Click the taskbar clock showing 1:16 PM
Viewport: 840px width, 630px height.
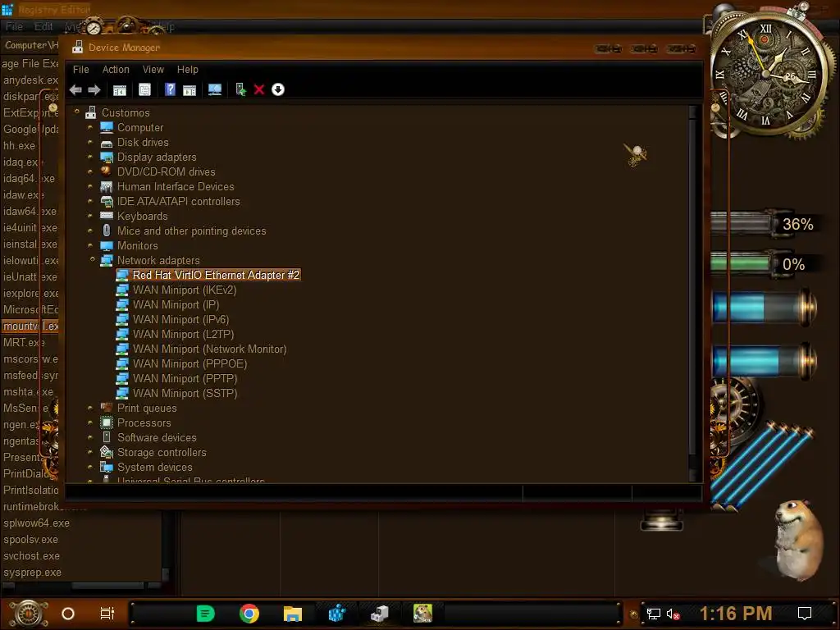(736, 614)
